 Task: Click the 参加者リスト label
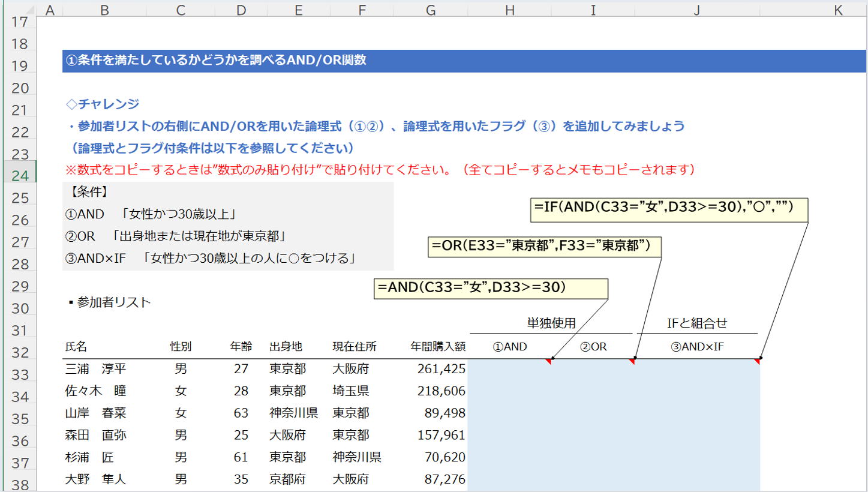coord(109,302)
